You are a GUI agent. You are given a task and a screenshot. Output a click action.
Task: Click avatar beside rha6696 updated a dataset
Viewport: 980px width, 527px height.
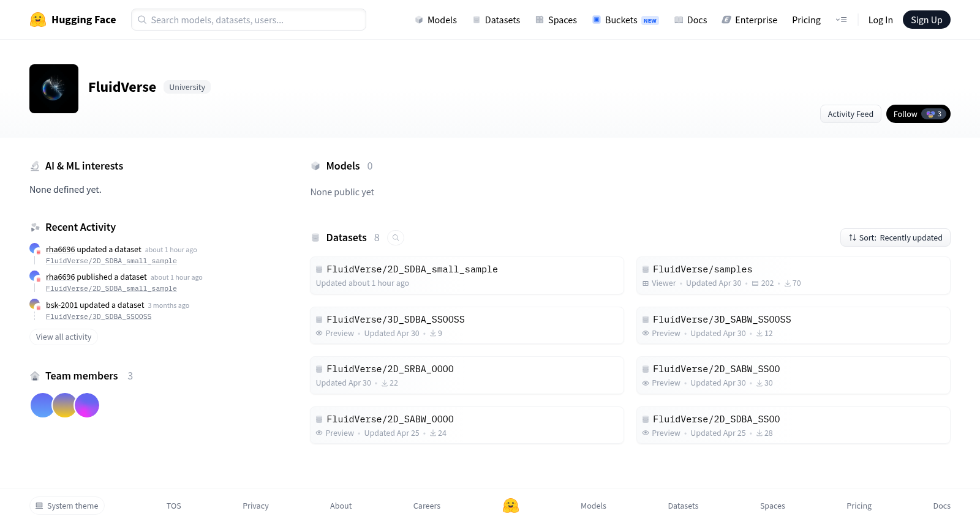pyautogui.click(x=35, y=249)
